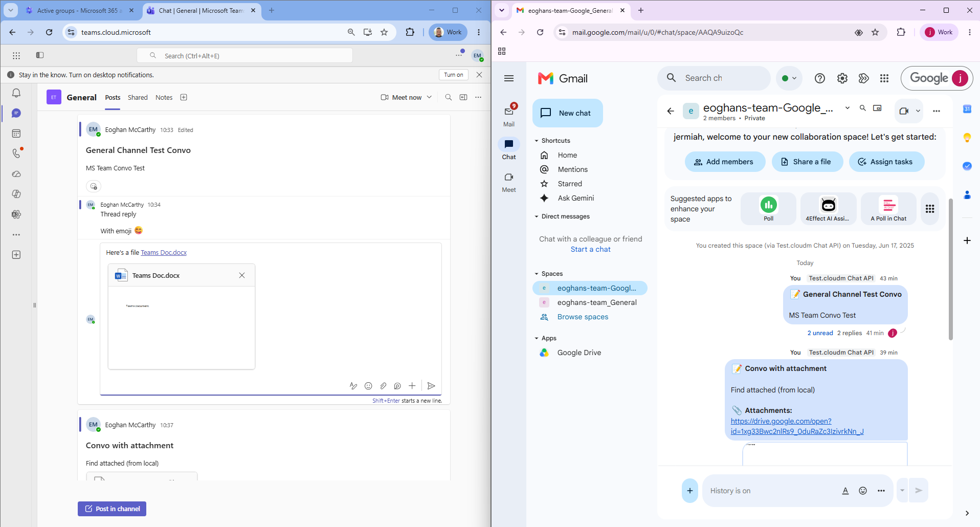Click Start a chat link
980x527 pixels.
[591, 249]
